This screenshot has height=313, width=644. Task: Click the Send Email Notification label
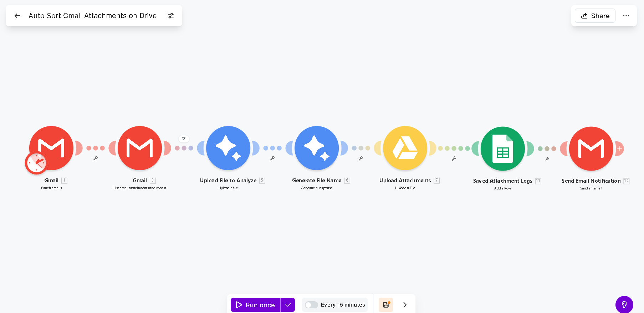[591, 181]
